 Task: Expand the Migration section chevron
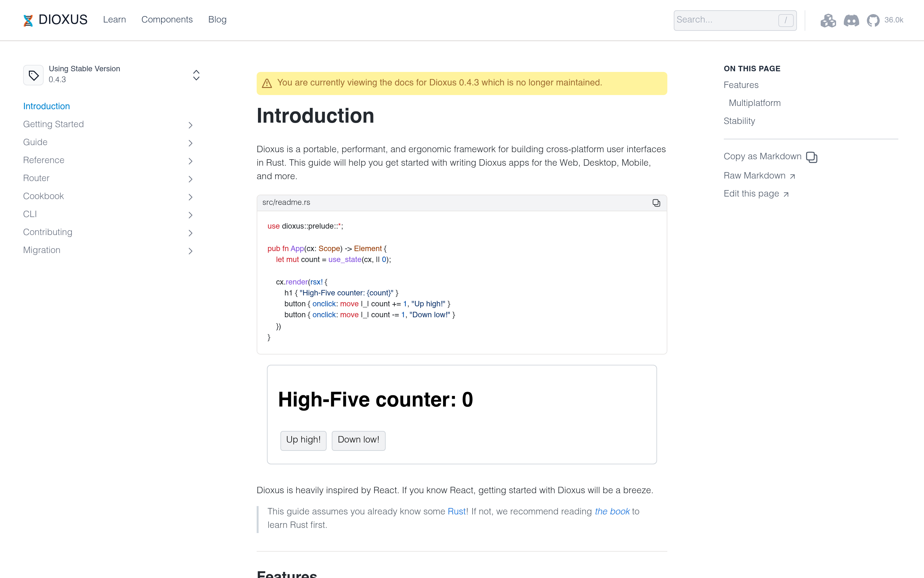coord(191,251)
